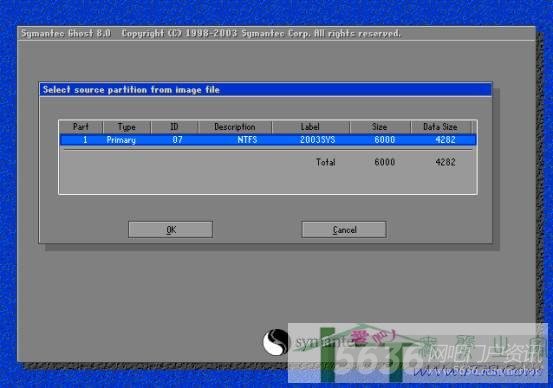Click partition number 1 in Part column
This screenshot has height=388, width=553.
[x=85, y=140]
